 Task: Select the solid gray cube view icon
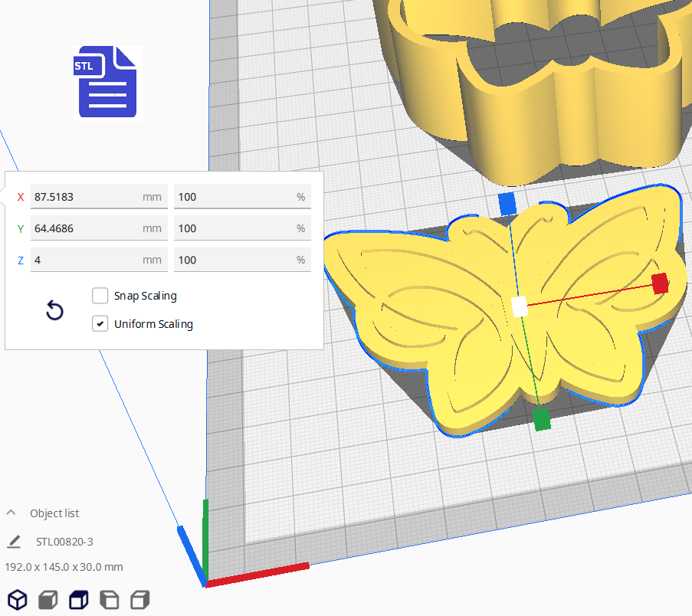pyautogui.click(x=48, y=600)
